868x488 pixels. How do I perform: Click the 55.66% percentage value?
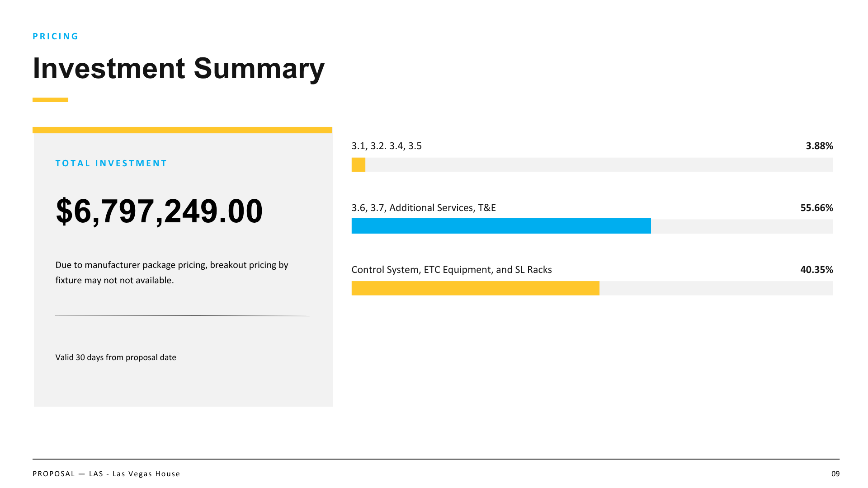816,208
